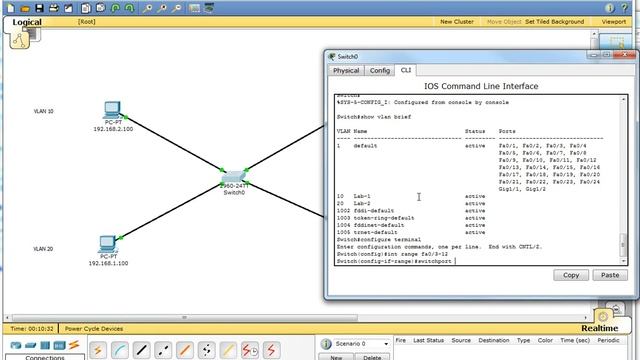Choose the Serial DTE red cable
Viewport: 640px width, 360px height.
pyautogui.click(x=271, y=350)
